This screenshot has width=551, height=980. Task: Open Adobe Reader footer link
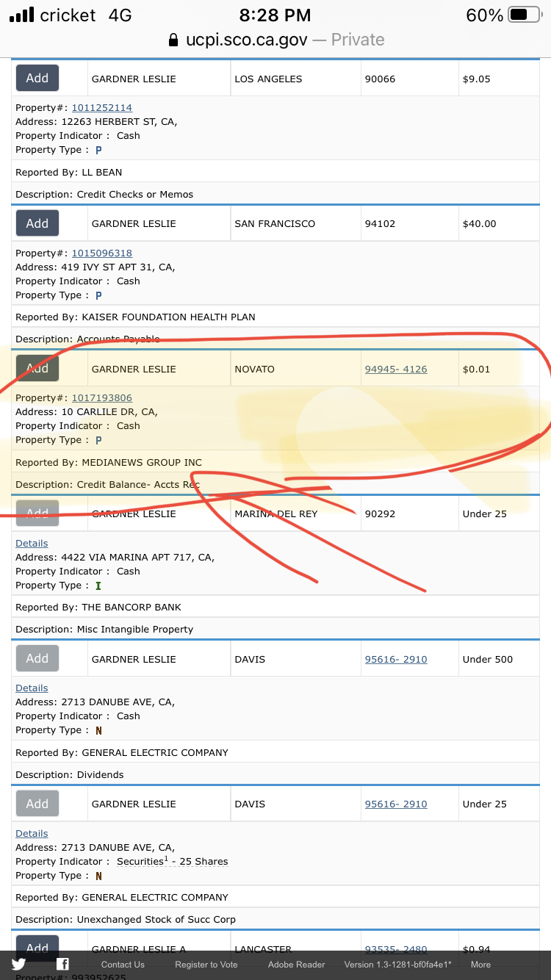click(x=296, y=965)
